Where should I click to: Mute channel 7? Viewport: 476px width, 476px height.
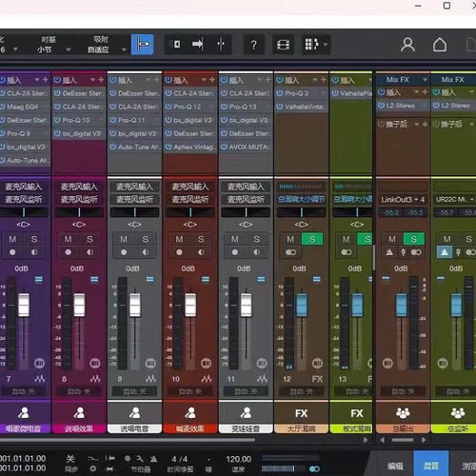click(12, 239)
